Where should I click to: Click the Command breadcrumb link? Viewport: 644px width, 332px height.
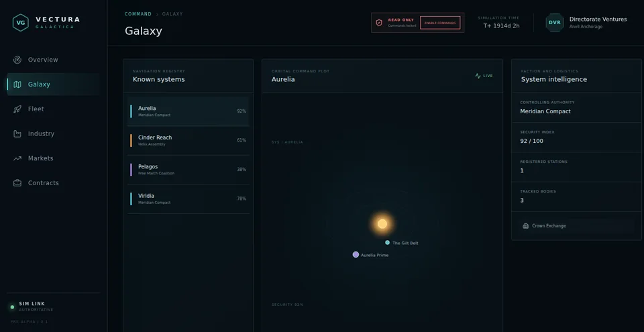tap(138, 14)
